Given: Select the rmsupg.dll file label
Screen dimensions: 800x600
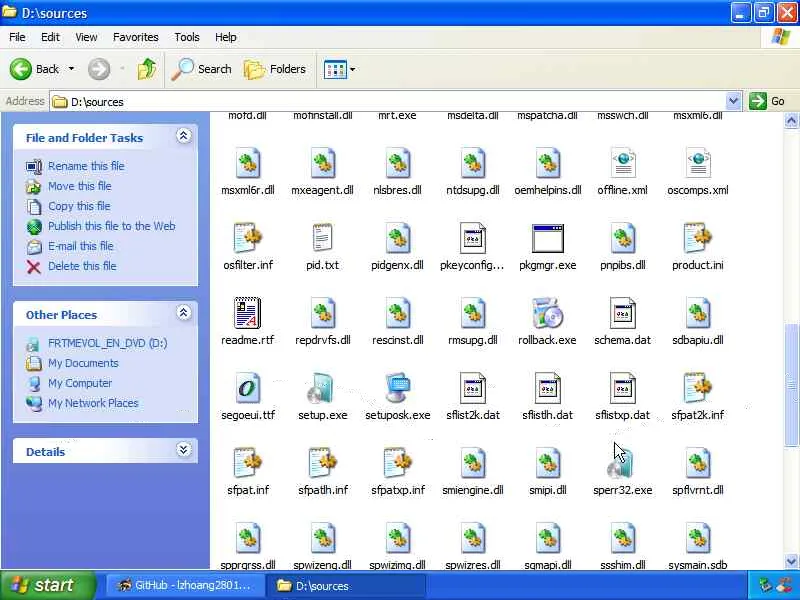Looking at the screenshot, I should 472,340.
